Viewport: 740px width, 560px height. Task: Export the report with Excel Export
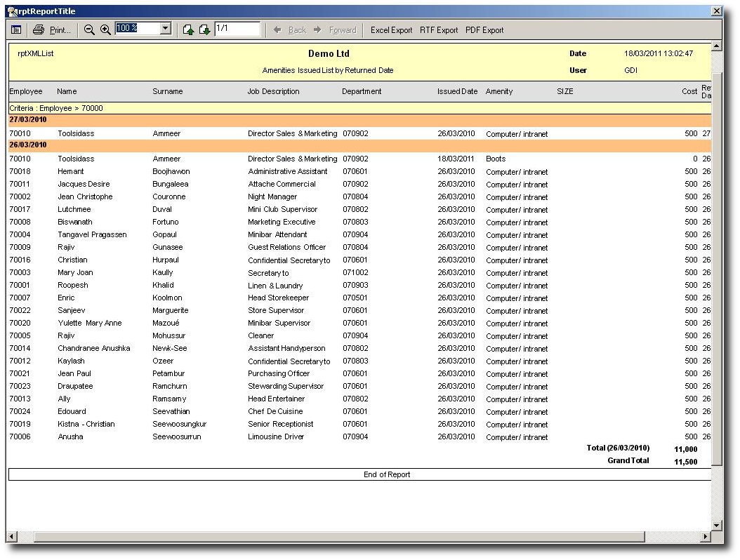(391, 30)
